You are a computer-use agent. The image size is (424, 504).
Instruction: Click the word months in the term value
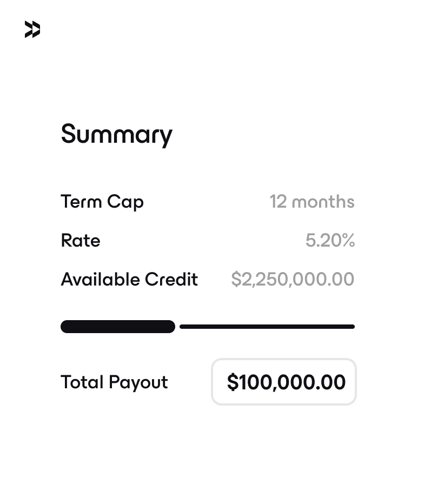(x=323, y=202)
